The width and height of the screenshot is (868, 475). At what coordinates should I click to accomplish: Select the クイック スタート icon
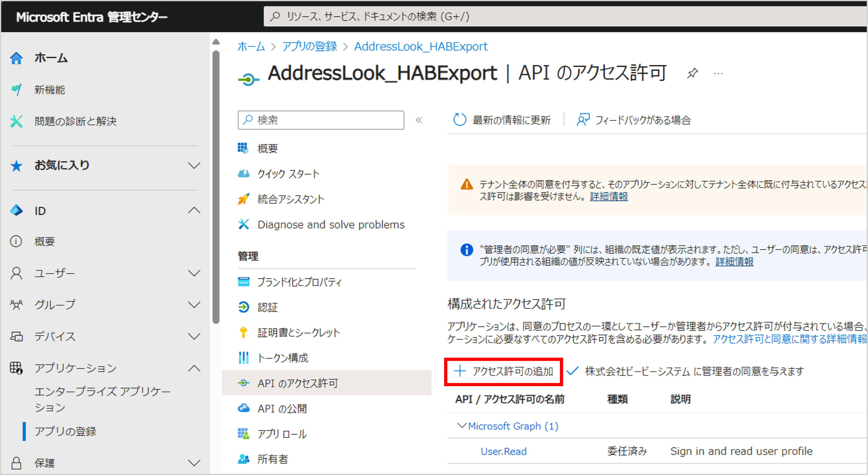coord(244,173)
